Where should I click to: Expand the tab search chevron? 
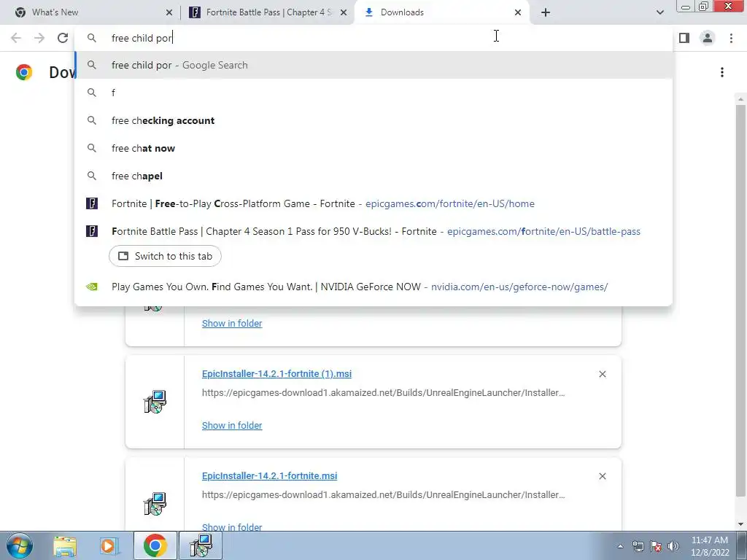(x=659, y=12)
